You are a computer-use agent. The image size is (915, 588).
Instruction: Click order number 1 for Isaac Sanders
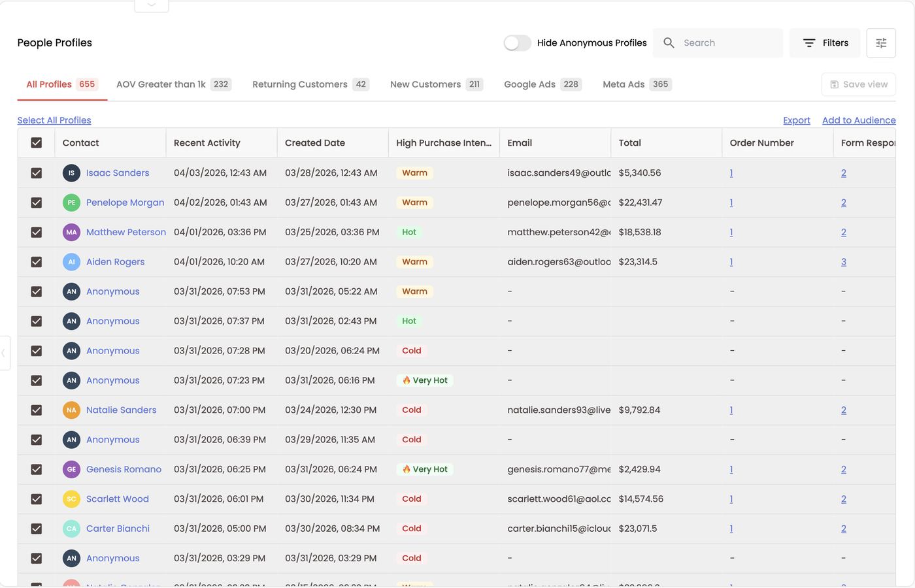(x=731, y=173)
